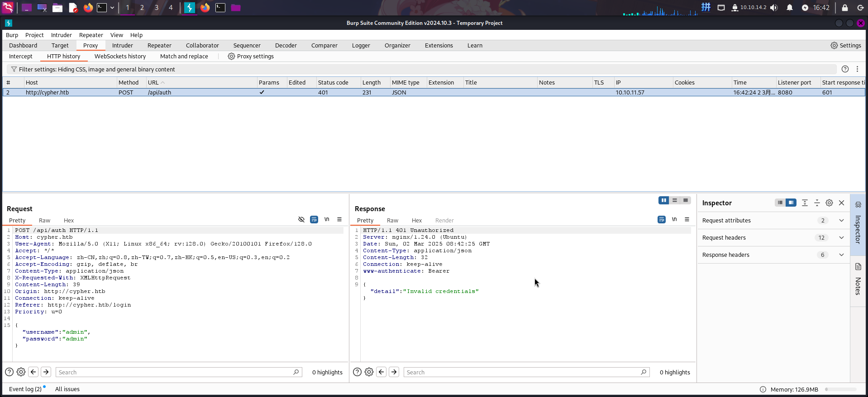868x397 pixels.
Task: Sort history by URL column header
Action: (x=201, y=83)
